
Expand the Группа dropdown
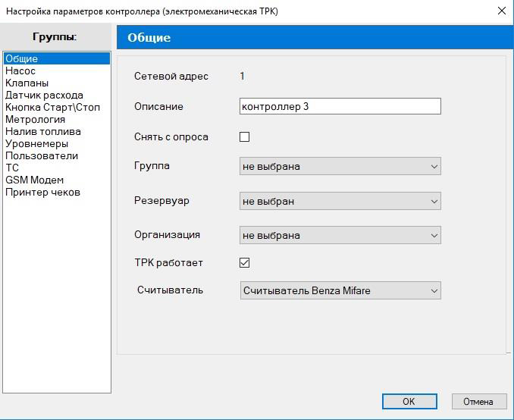[x=340, y=166]
